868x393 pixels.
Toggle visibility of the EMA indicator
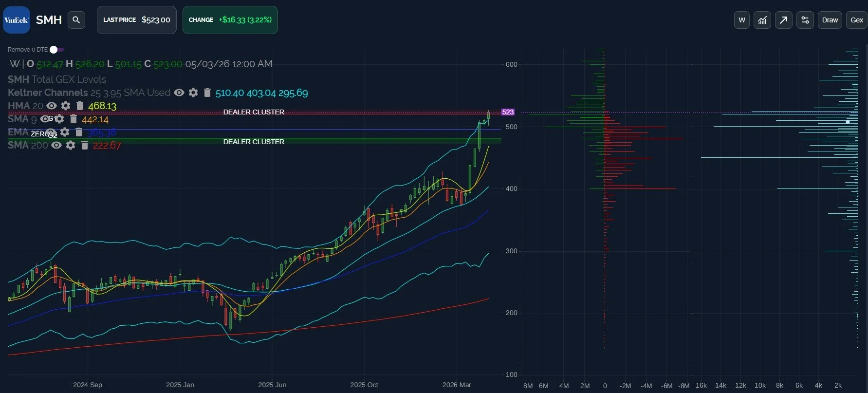(51, 132)
